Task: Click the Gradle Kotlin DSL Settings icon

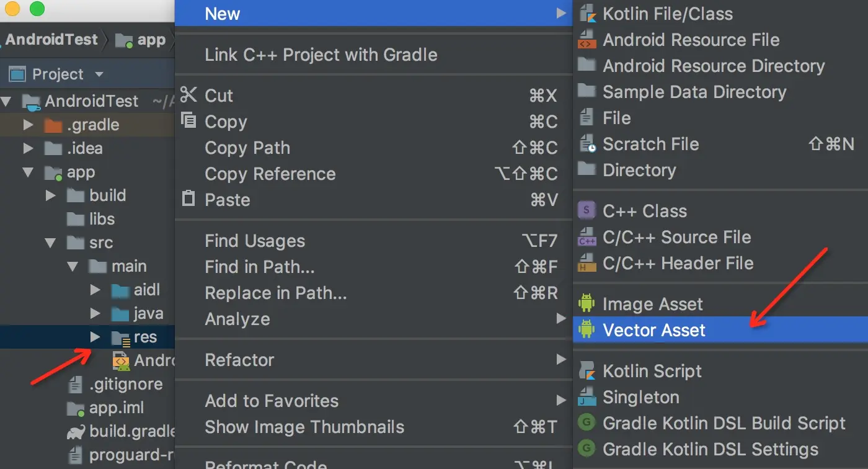Action: (x=587, y=449)
